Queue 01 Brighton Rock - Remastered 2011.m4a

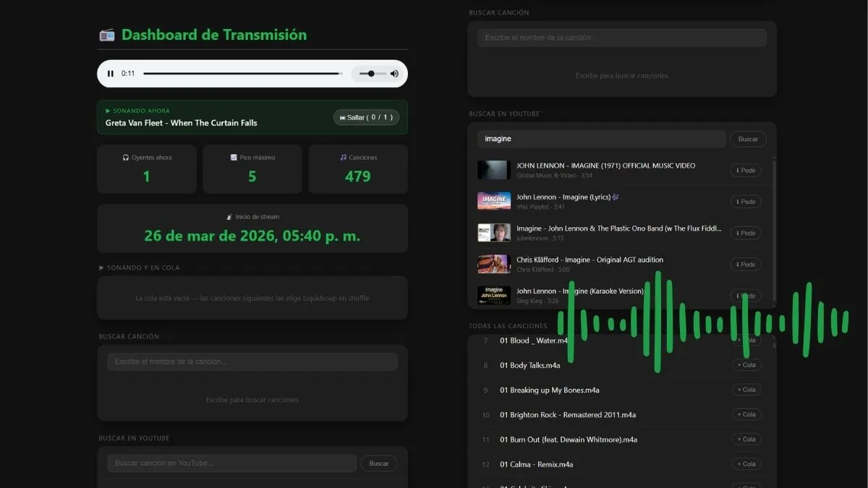(x=746, y=414)
